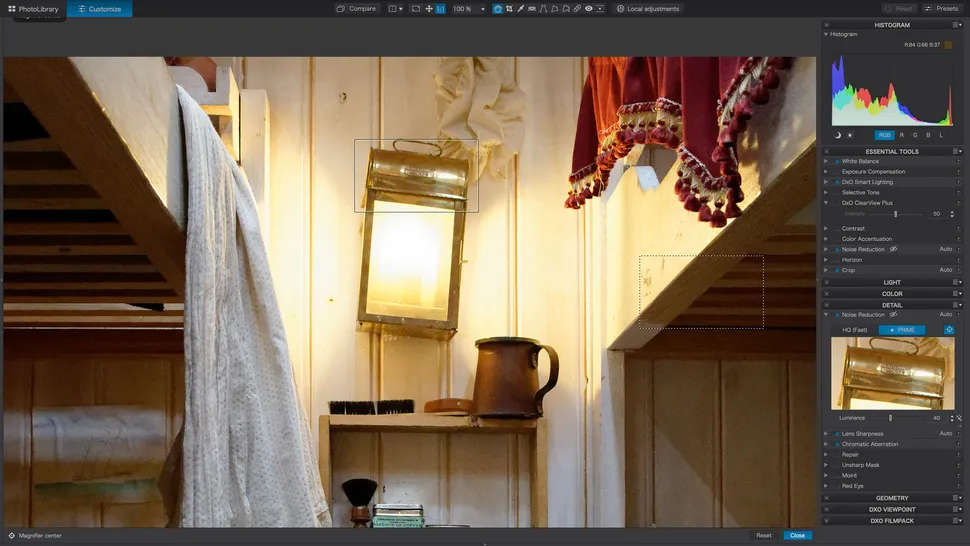Activate the Repair tool icon
This screenshot has height=546, width=970.
(x=576, y=9)
